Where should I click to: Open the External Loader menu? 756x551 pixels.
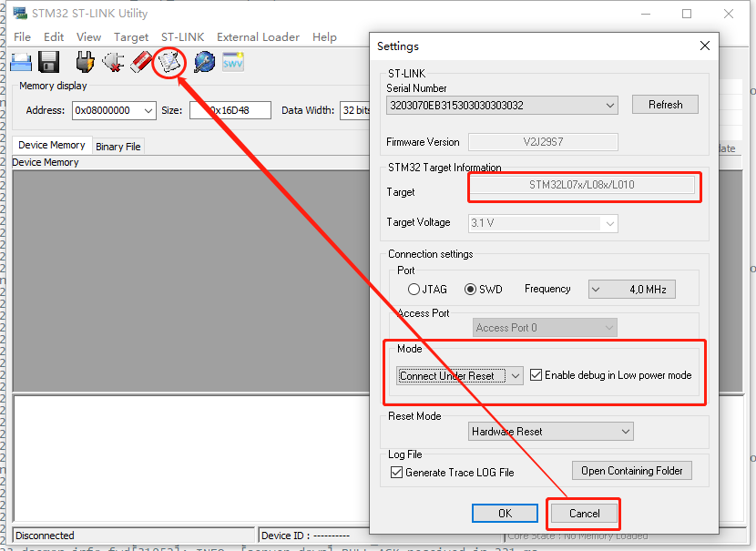coord(258,37)
